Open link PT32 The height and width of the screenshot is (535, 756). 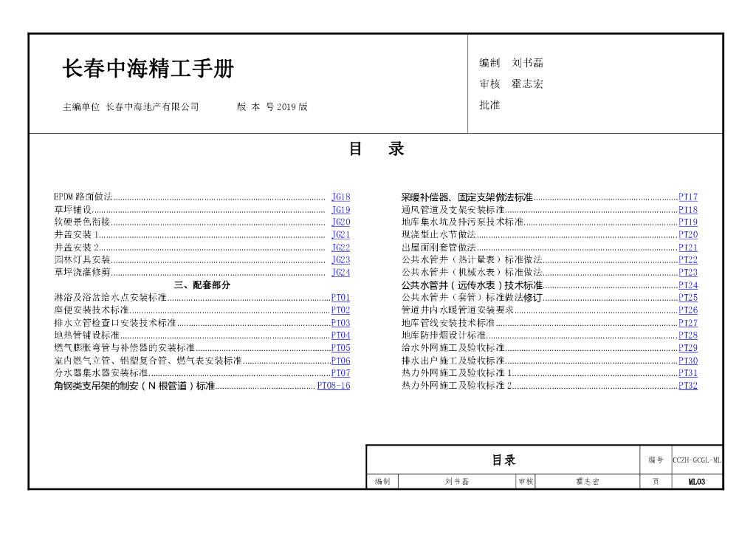[x=688, y=386]
